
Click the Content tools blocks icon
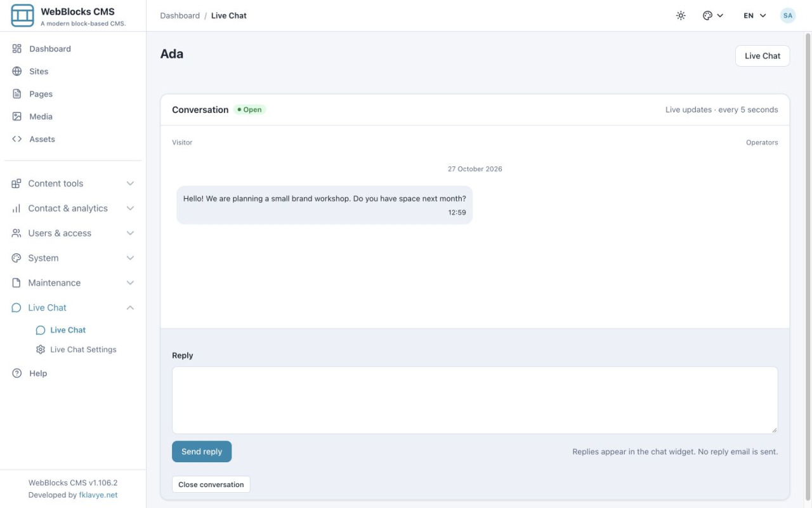point(16,184)
